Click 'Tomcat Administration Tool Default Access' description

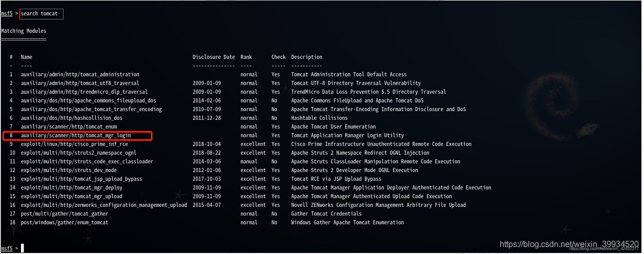pyautogui.click(x=349, y=74)
